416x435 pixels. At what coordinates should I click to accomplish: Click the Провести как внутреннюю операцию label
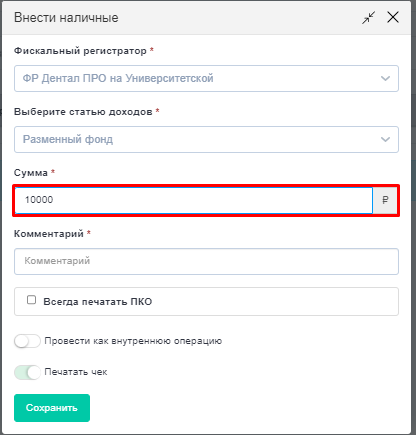click(133, 341)
